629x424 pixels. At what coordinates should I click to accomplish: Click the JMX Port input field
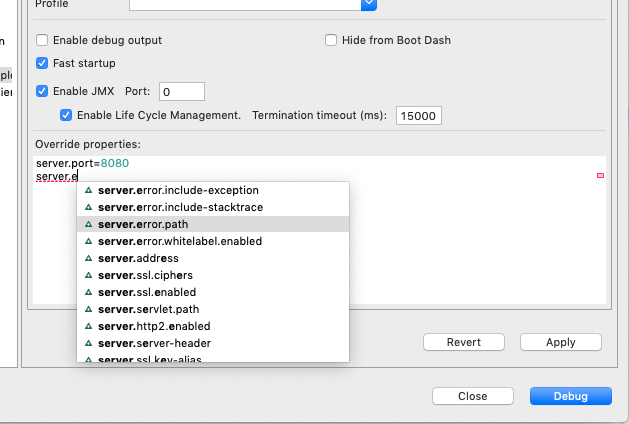coord(180,92)
